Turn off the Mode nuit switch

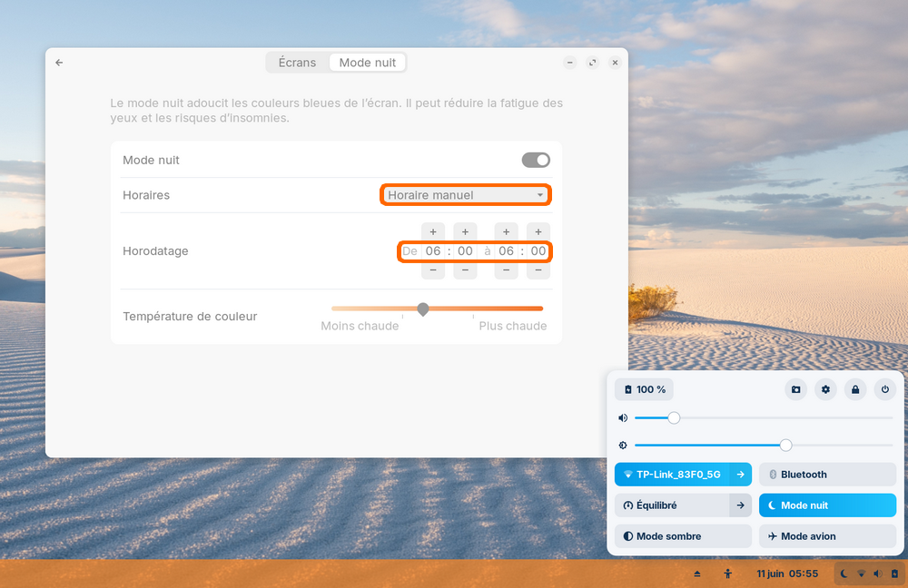536,160
